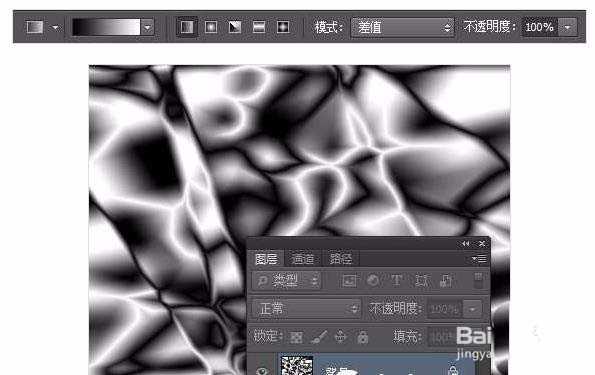
Task: Toggle lock transparent pixels
Action: (x=296, y=337)
